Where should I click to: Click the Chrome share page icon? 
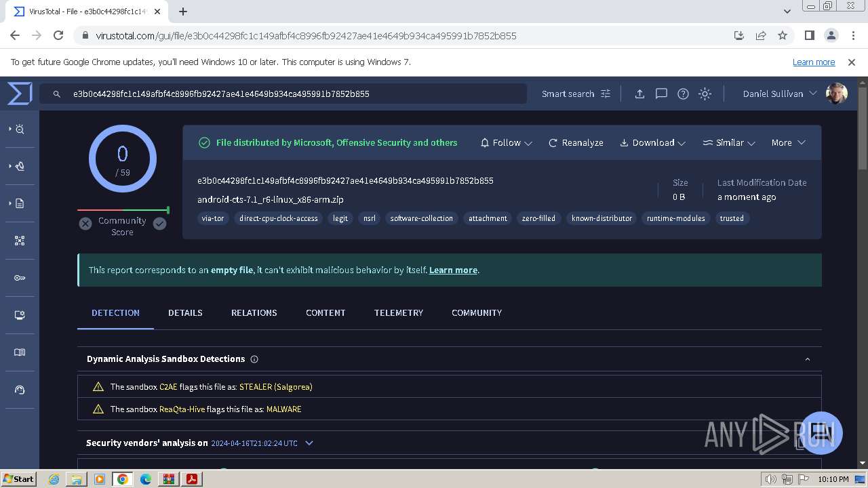(761, 35)
